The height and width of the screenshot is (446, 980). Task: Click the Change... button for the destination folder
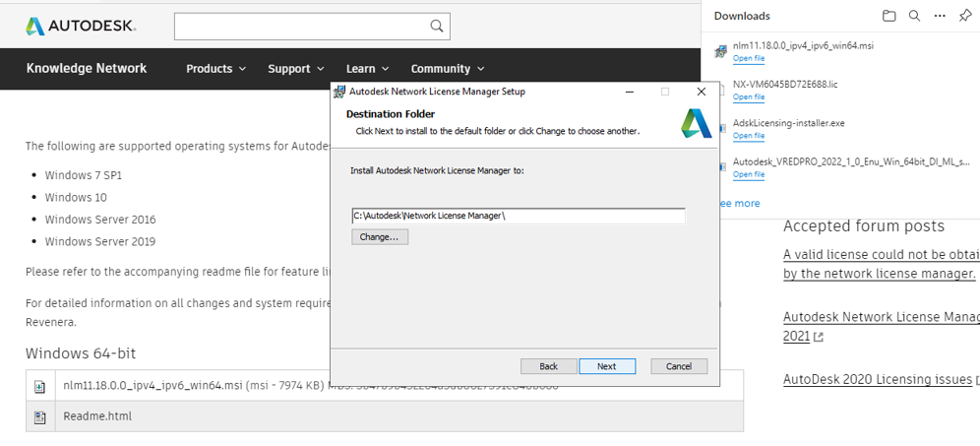[x=380, y=237]
